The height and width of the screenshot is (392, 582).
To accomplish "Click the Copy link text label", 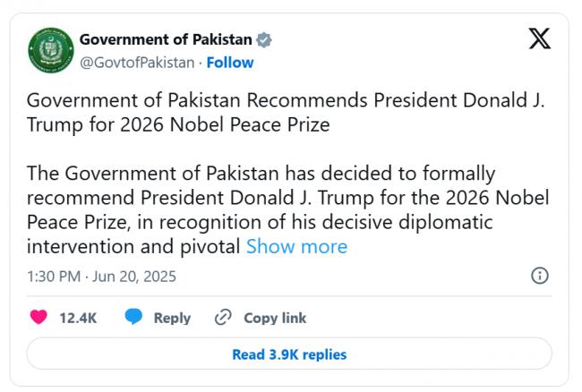I will click(x=275, y=318).
